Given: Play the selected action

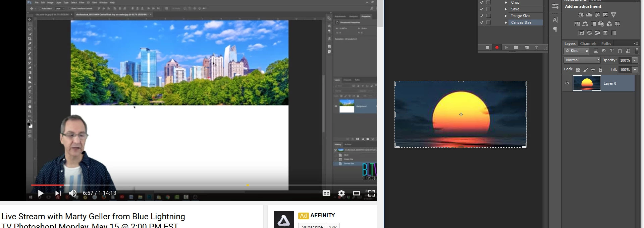Looking at the screenshot, I should [x=506, y=48].
